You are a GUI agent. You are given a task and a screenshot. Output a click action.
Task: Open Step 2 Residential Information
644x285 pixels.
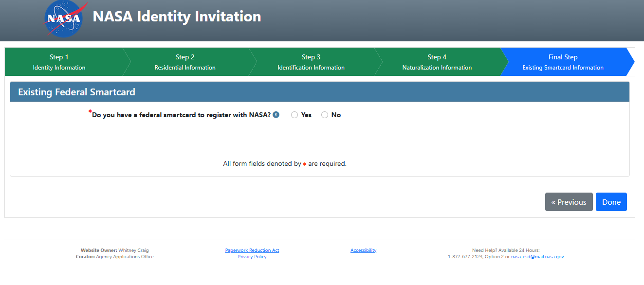(x=185, y=62)
